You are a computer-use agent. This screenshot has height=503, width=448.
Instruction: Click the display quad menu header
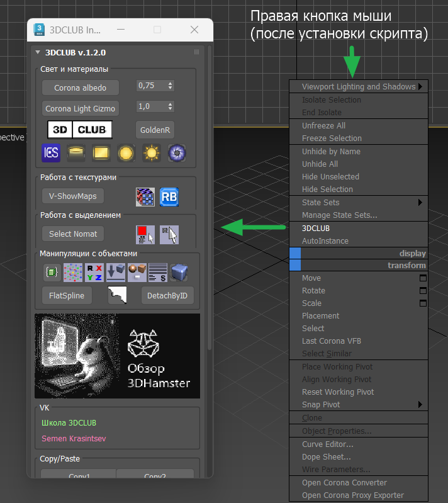[359, 253]
